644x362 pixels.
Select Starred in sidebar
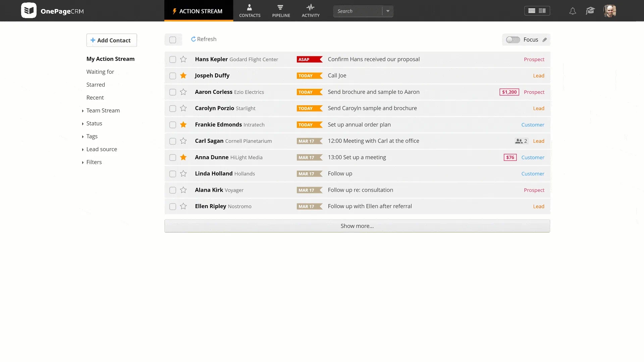pos(96,85)
